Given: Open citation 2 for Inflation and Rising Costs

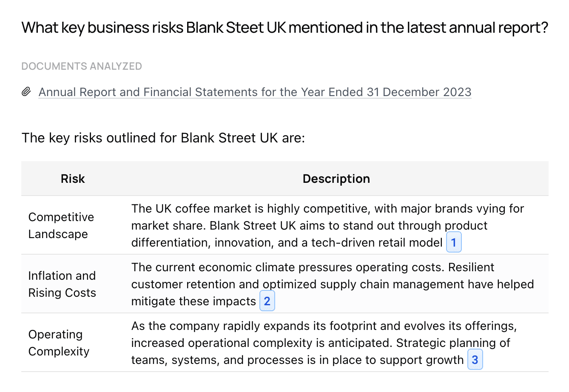Looking at the screenshot, I should (x=267, y=301).
